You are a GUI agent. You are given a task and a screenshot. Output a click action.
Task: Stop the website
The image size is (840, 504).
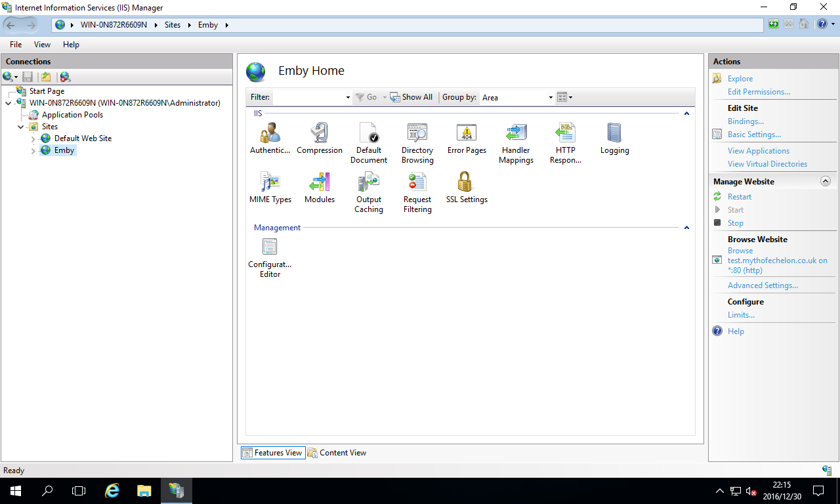[x=736, y=223]
